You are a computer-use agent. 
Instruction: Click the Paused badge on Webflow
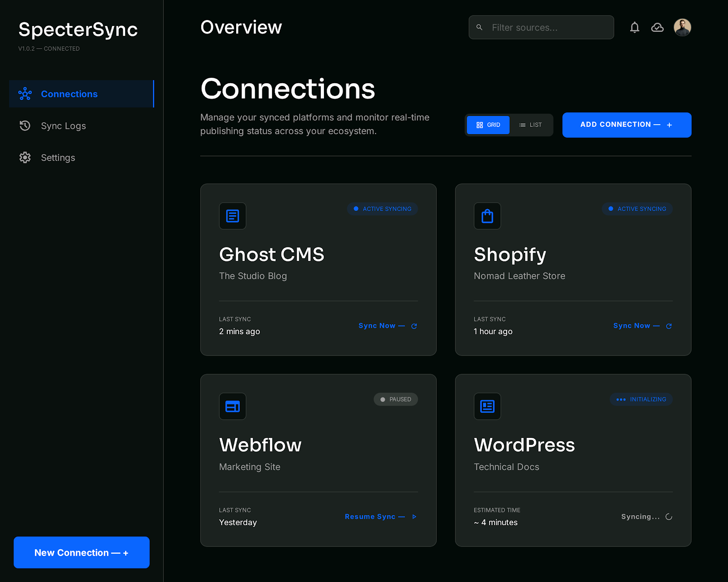pyautogui.click(x=396, y=399)
